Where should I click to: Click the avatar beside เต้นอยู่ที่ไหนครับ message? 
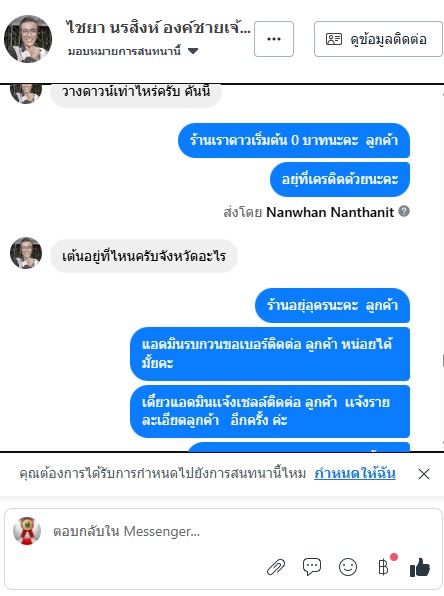(x=26, y=253)
